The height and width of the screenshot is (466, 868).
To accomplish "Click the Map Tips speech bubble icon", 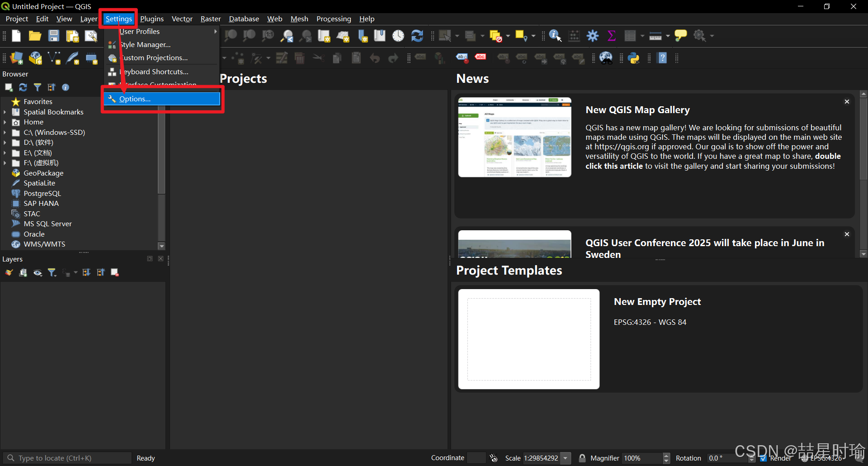I will tap(681, 36).
